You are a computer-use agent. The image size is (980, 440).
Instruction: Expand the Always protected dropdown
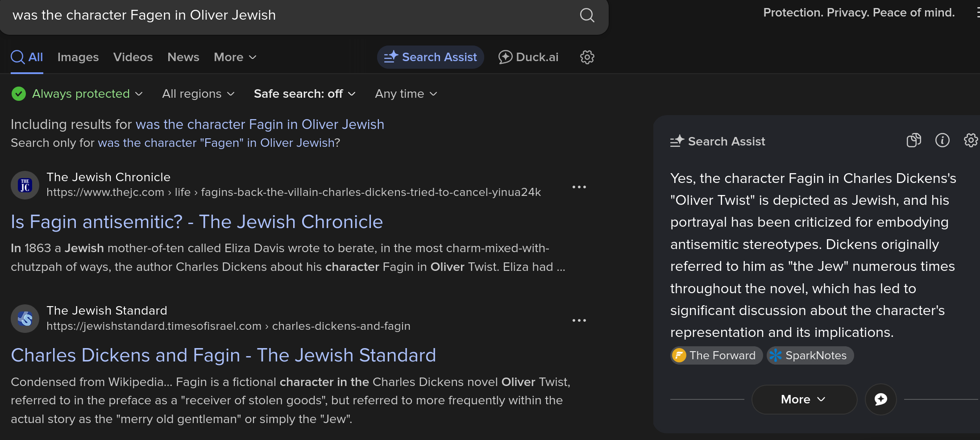[x=77, y=94]
